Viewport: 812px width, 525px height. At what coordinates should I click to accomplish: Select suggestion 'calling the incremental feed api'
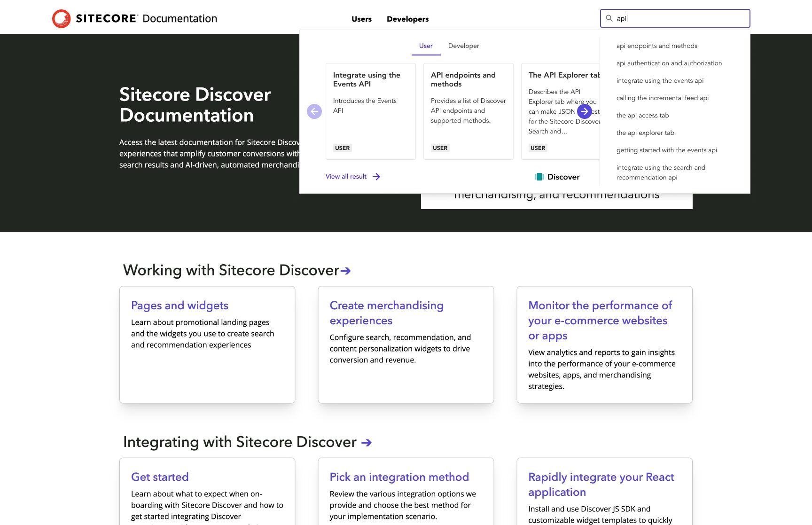point(662,98)
